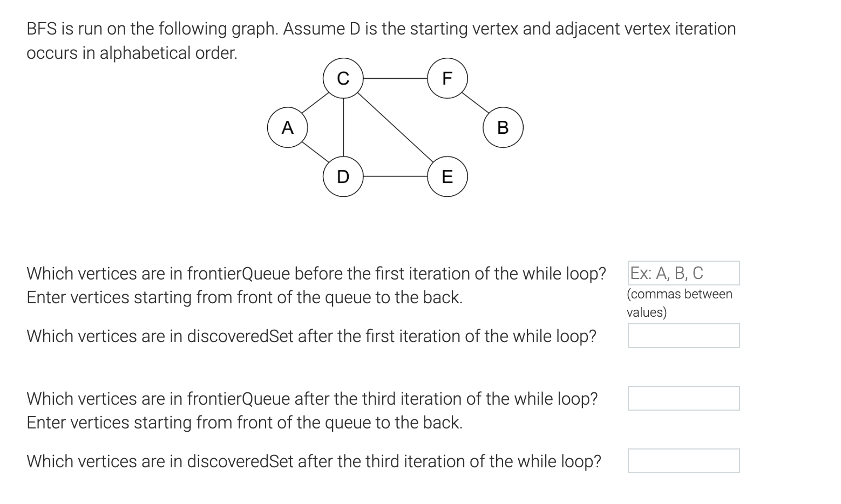Screen dimensions: 841x504
Task: Click vertex B in the graph
Action: (x=503, y=127)
